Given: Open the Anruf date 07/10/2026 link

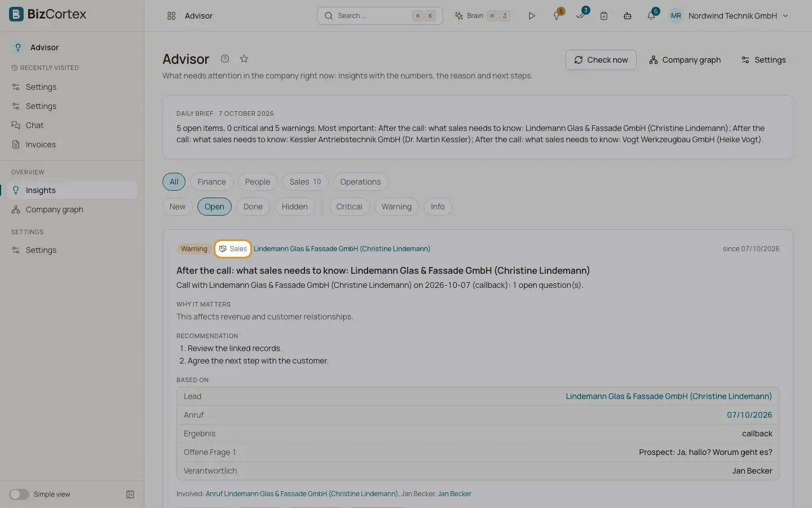Looking at the screenshot, I should tap(749, 415).
